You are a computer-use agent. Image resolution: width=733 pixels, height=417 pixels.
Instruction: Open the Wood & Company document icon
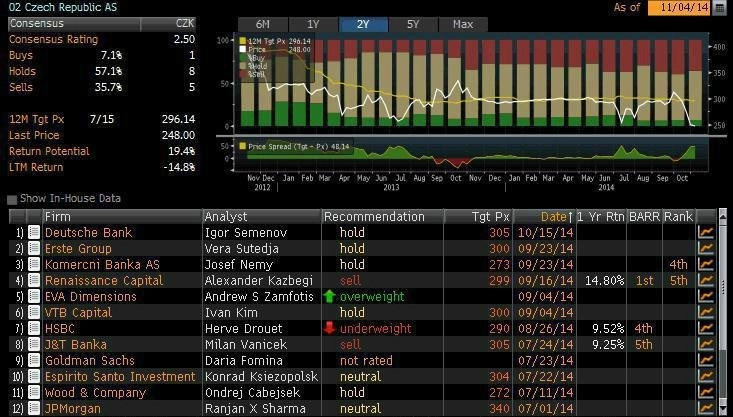pos(34,392)
